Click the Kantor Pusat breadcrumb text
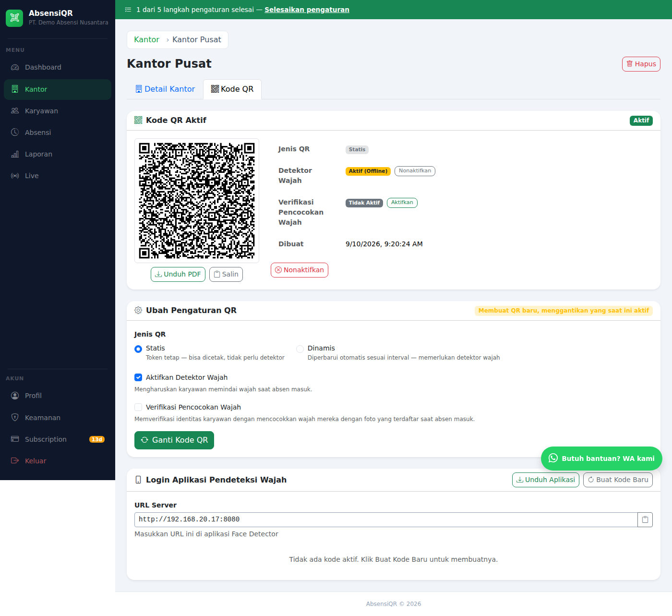Image resolution: width=672 pixels, height=616 pixels. [197, 39]
